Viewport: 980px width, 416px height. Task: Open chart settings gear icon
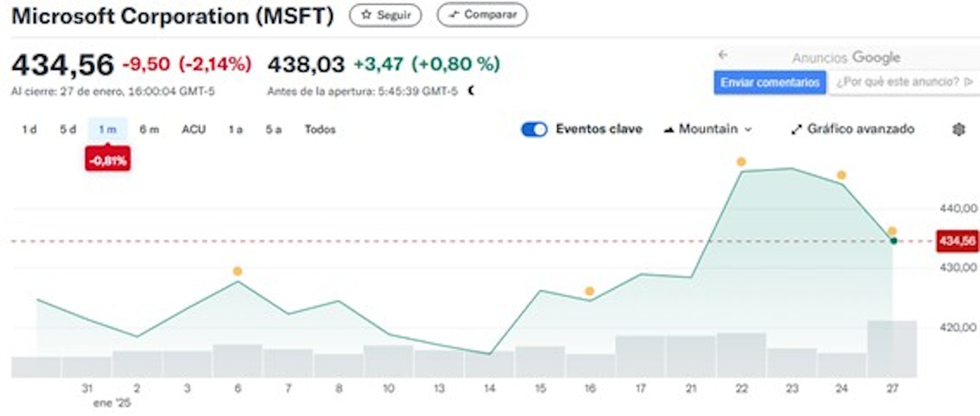[x=959, y=129]
